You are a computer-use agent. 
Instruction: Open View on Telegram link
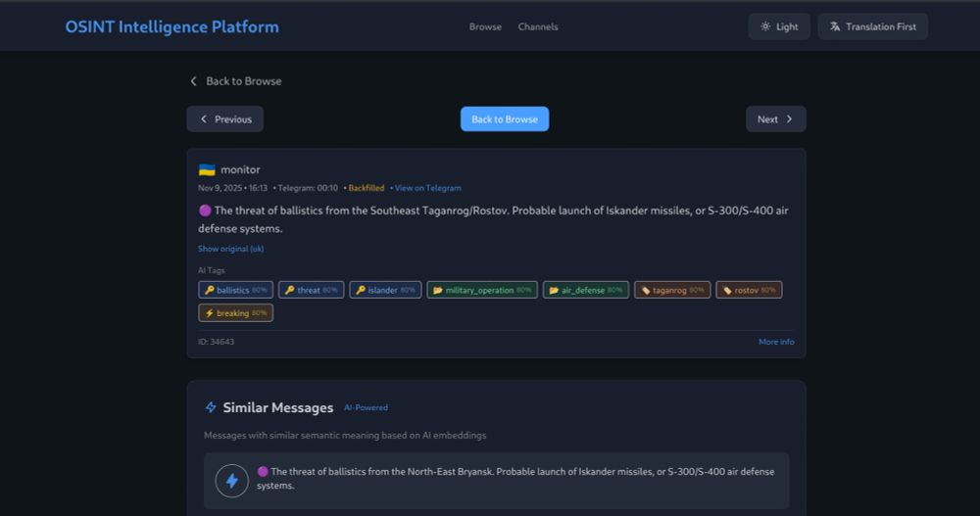[x=428, y=188]
